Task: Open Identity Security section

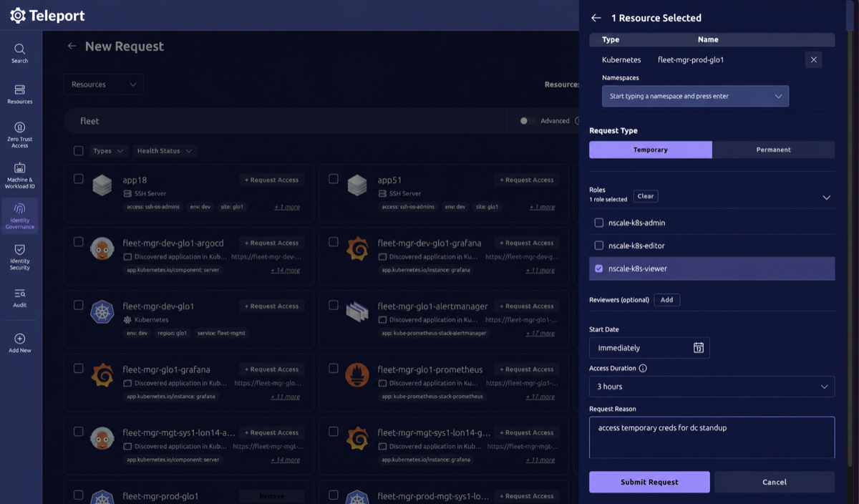Action: (20, 256)
